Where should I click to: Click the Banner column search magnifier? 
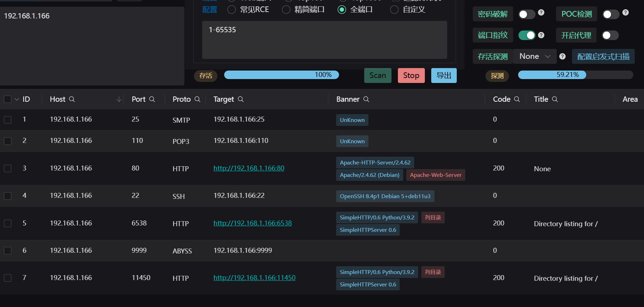coord(366,99)
